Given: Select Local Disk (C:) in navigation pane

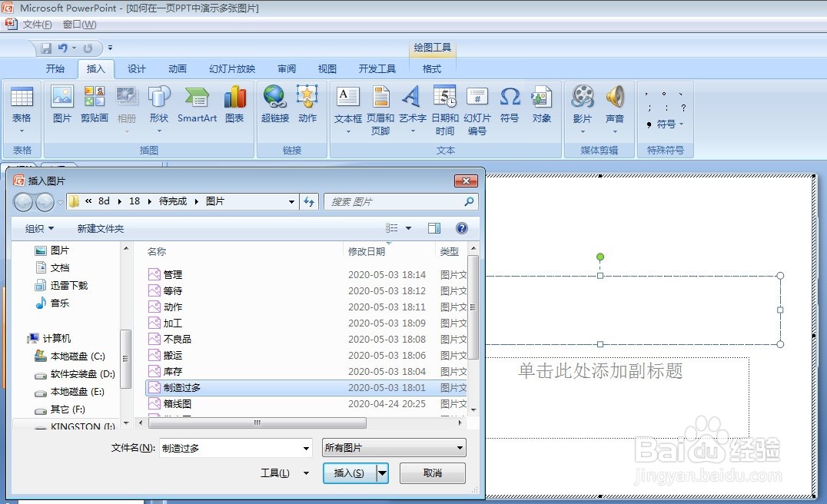Looking at the screenshot, I should [78, 356].
